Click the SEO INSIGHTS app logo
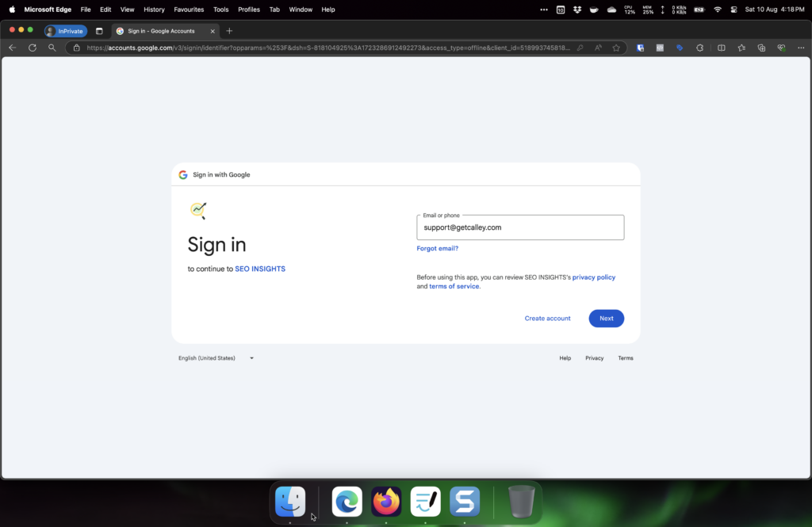812x527 pixels. [198, 211]
